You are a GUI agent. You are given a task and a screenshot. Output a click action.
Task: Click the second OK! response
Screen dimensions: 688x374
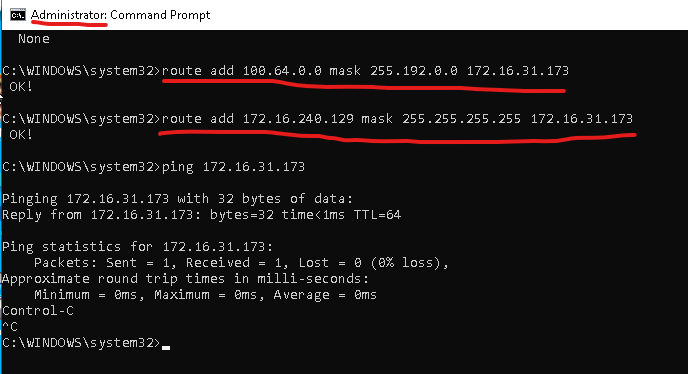point(21,134)
